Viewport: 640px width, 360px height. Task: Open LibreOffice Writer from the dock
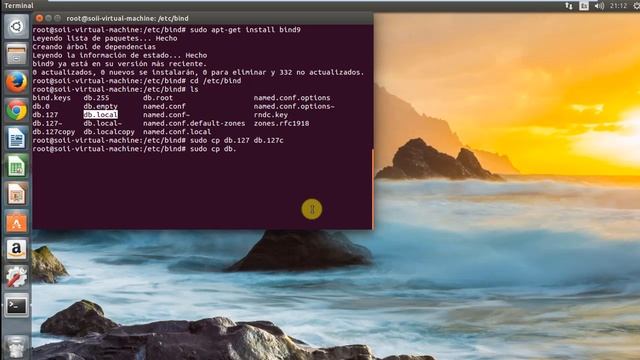pyautogui.click(x=16, y=138)
